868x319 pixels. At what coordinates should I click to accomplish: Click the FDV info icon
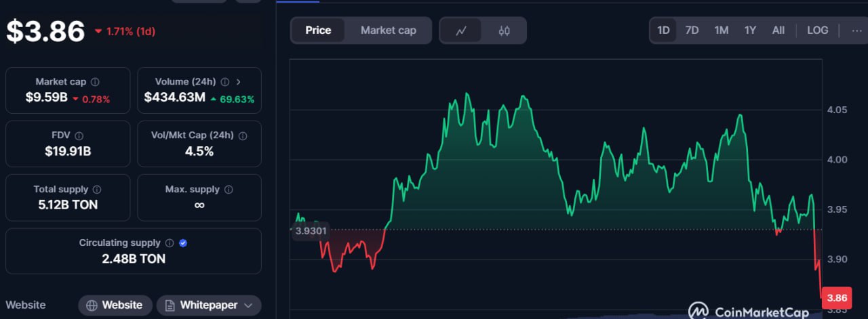79,135
